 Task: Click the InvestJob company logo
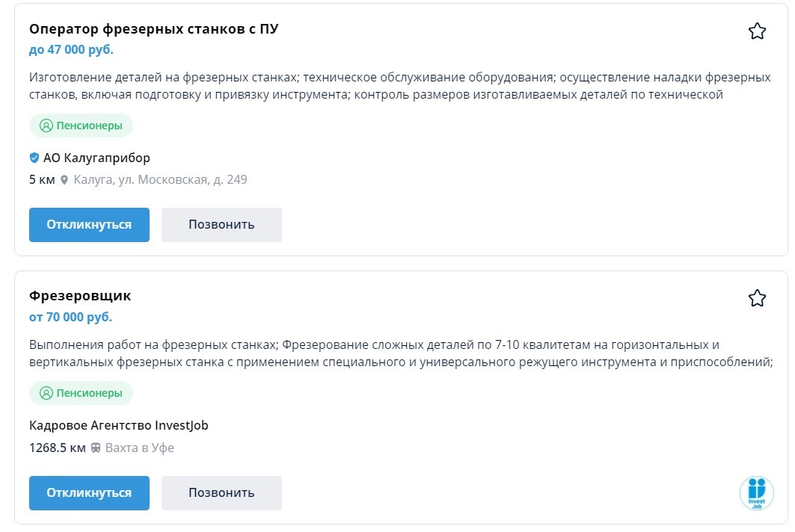pos(756,492)
